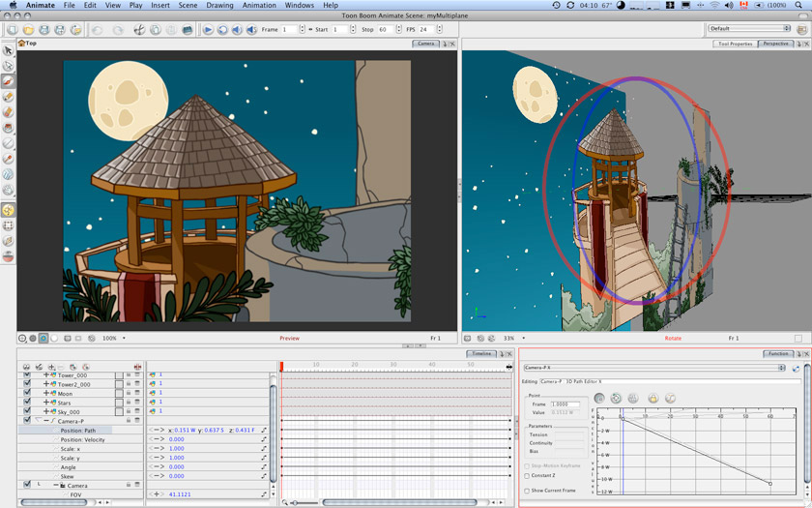Viewport: 812px width, 508px height.
Task: Open the Animation menu
Action: coord(258,6)
